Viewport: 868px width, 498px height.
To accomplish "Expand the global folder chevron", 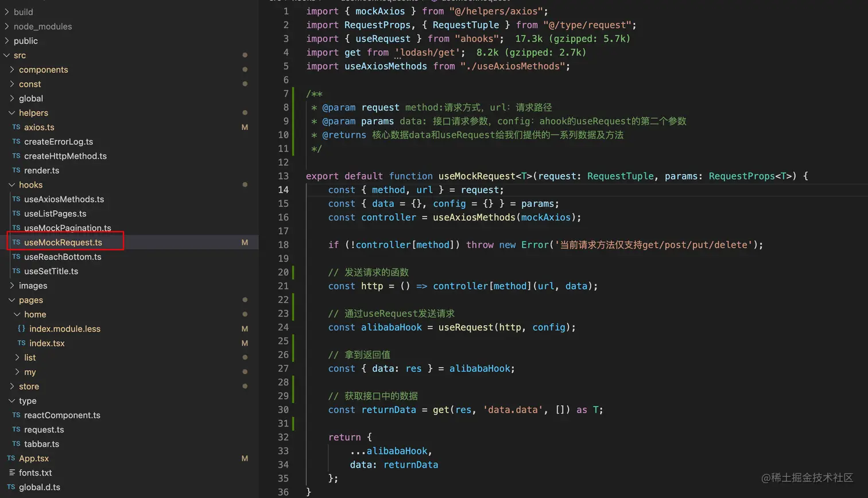I will 12,98.
